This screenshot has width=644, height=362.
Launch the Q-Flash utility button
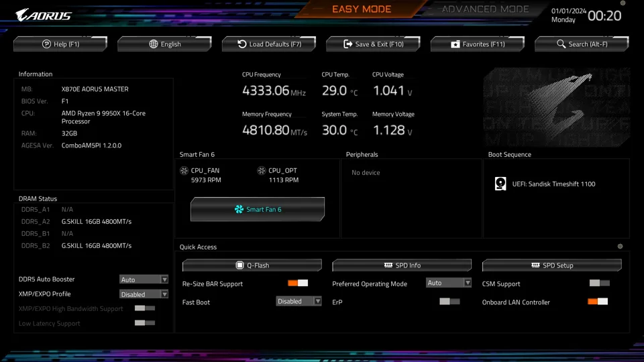[x=252, y=265]
